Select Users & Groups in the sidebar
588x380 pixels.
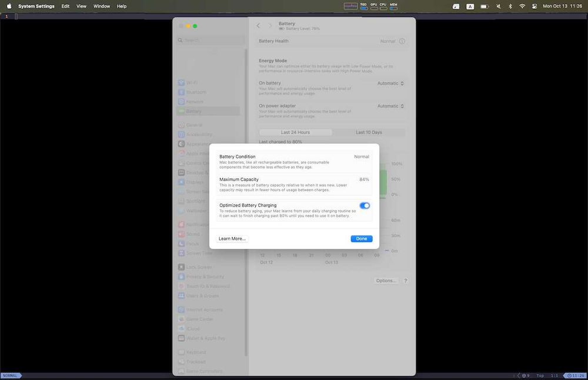pos(208,295)
